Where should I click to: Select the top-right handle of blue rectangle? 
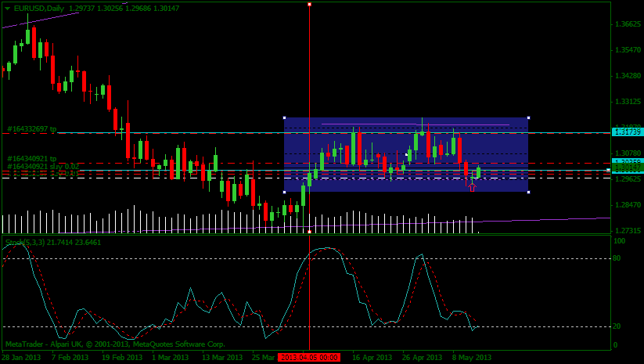click(528, 118)
